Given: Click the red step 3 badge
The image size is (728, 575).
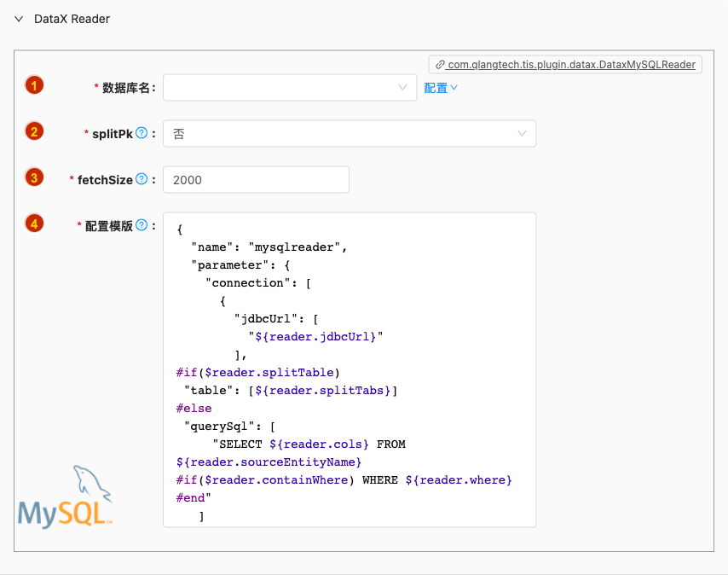Looking at the screenshot, I should tap(34, 177).
